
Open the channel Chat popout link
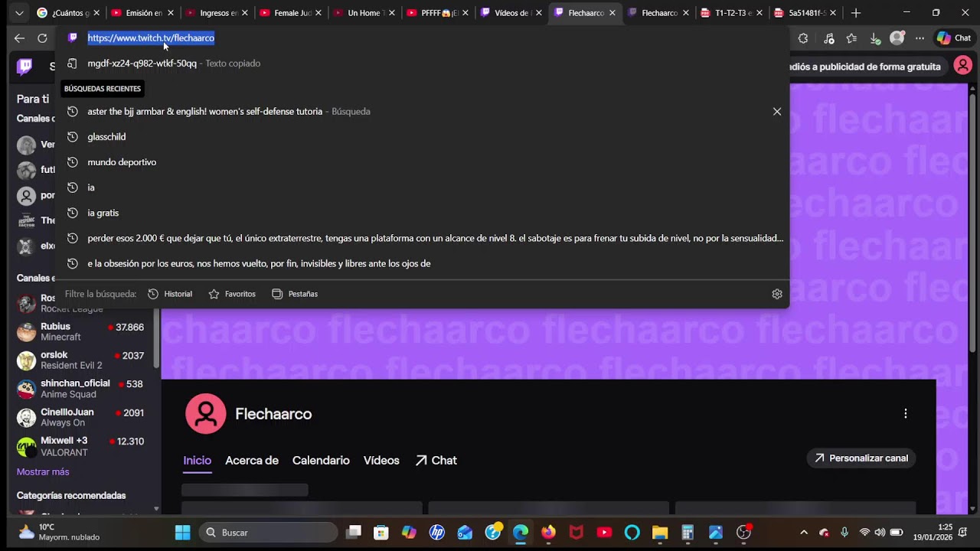click(436, 461)
